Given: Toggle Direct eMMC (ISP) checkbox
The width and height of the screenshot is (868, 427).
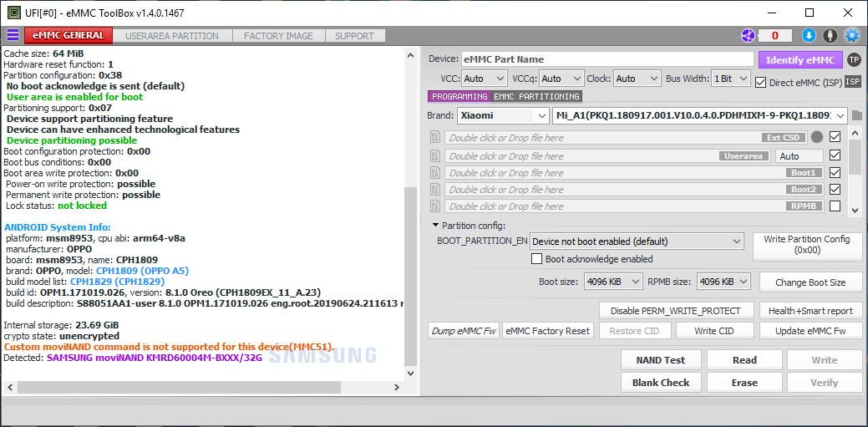Looking at the screenshot, I should pyautogui.click(x=760, y=82).
